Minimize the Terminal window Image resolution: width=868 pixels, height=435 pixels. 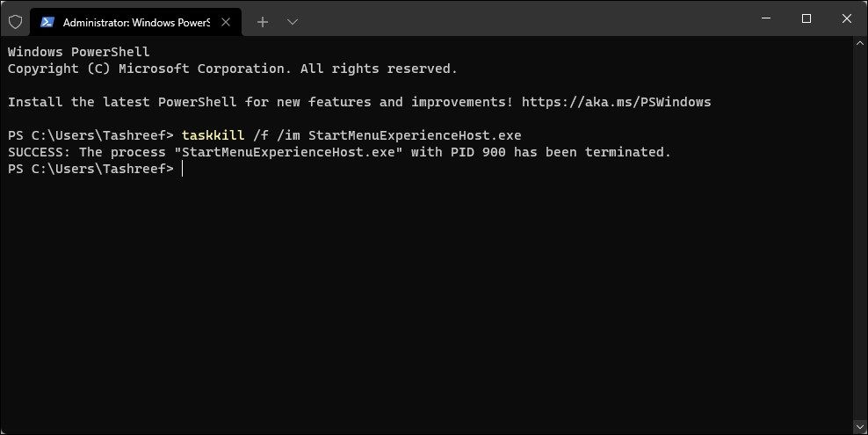[x=766, y=19]
